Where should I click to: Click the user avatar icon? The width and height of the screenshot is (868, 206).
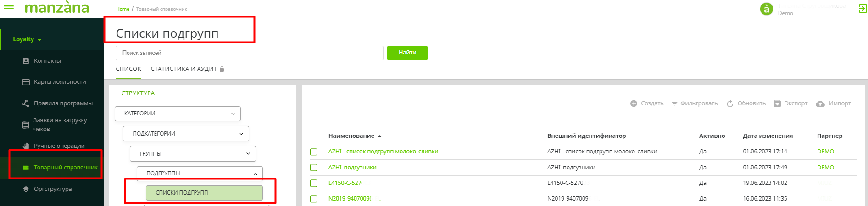point(766,9)
